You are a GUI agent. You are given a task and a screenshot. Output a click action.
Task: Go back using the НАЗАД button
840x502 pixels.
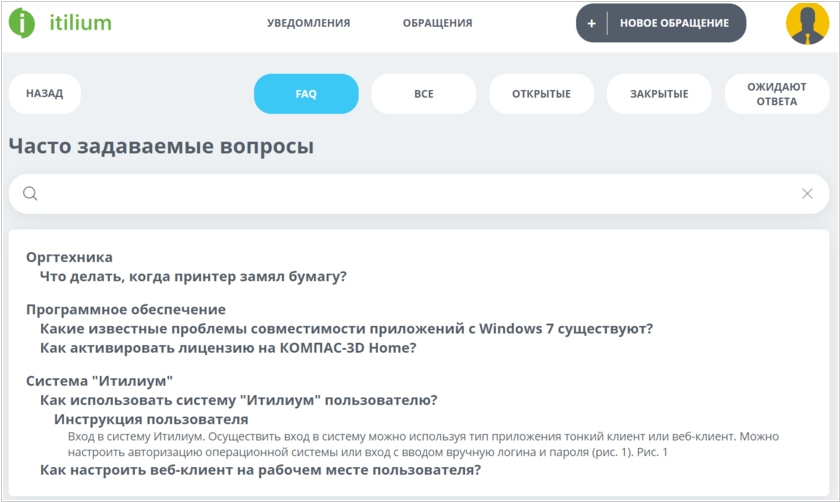[x=44, y=94]
